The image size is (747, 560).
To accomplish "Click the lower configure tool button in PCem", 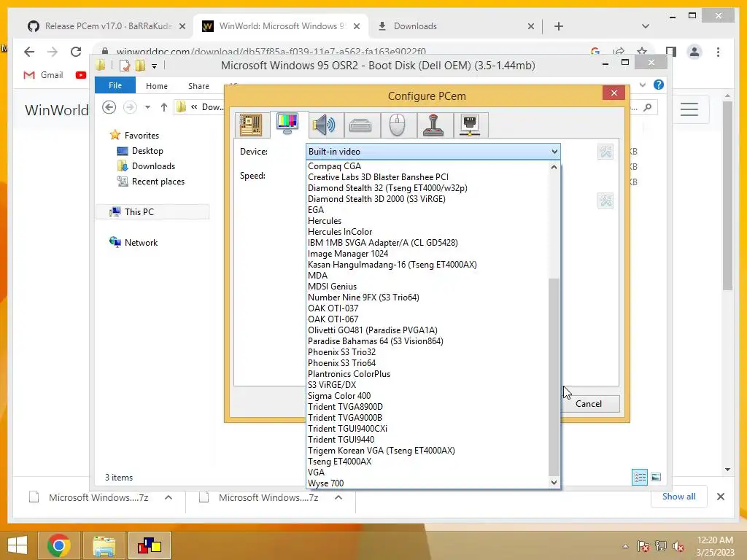I will coord(605,201).
